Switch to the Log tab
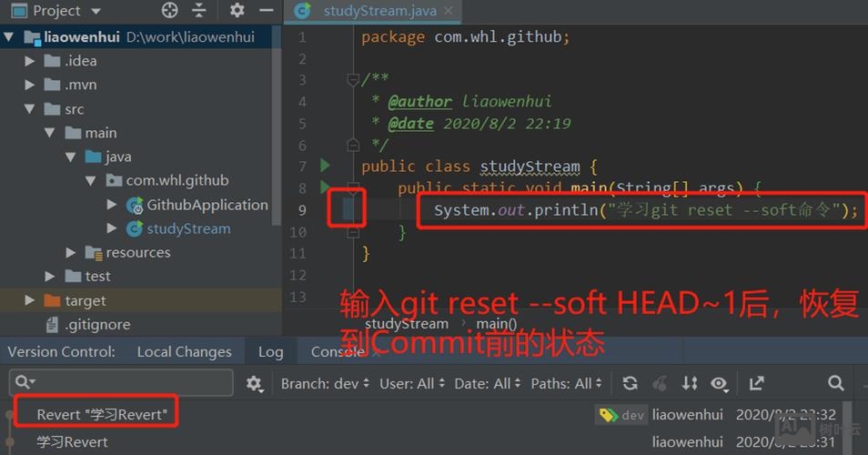 [271, 352]
